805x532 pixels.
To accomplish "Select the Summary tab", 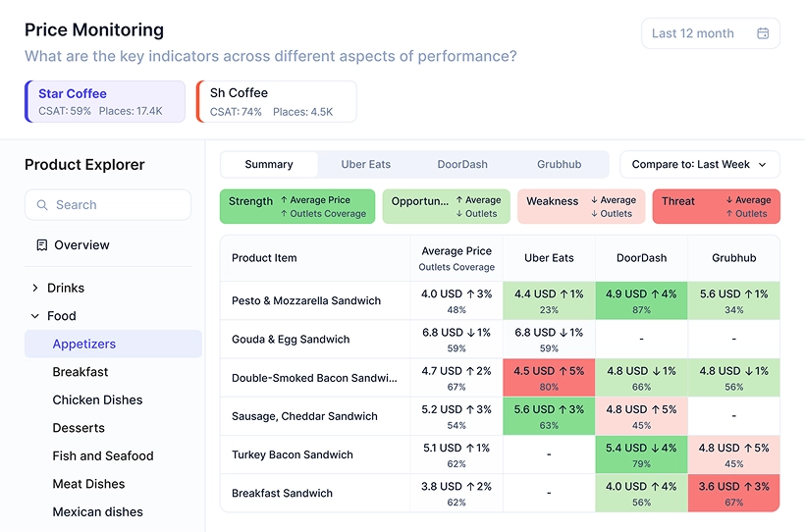I will pyautogui.click(x=269, y=165).
